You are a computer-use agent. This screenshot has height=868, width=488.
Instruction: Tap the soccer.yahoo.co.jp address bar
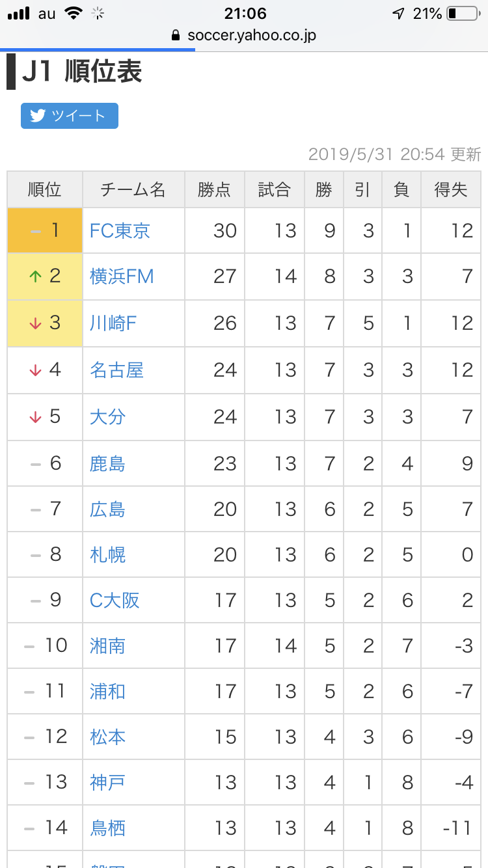pos(251,36)
